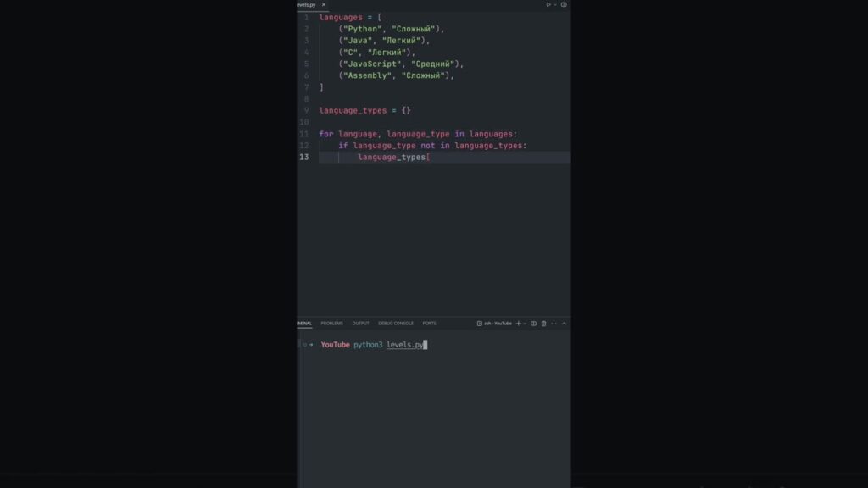Screen dimensions: 868x488
Task: Split the terminal panel
Action: 533,323
